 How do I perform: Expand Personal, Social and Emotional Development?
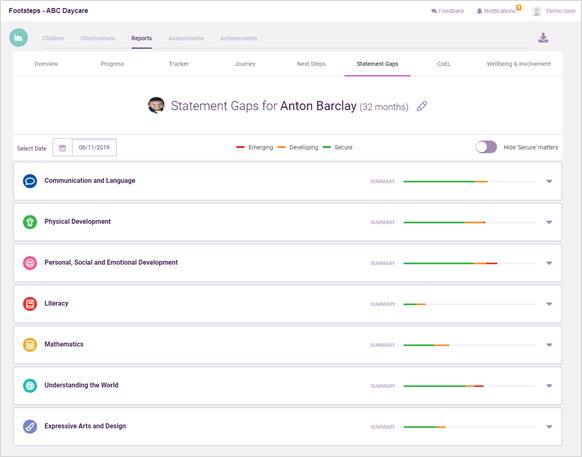(549, 263)
